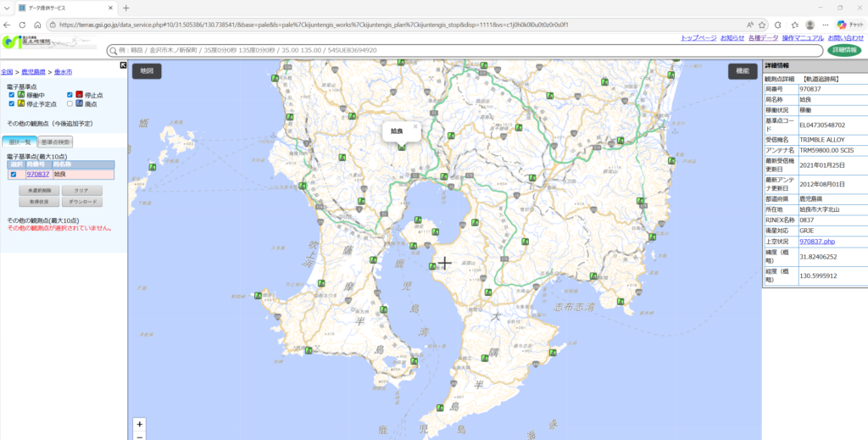Image resolution: width=868 pixels, height=440 pixels.
Task: Close the 姶良 map popup
Action: pos(415,126)
